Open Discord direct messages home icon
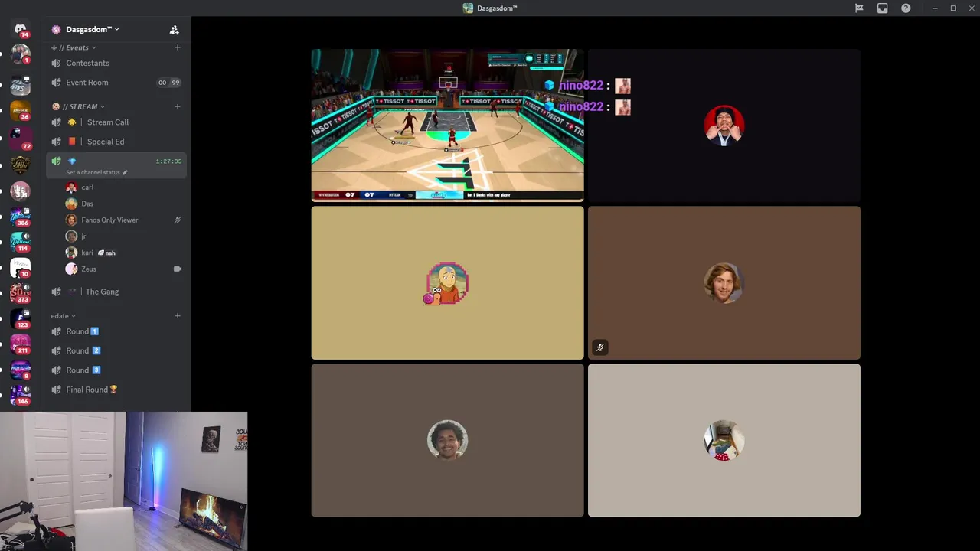Screen dimensions: 980x551 coord(21,29)
